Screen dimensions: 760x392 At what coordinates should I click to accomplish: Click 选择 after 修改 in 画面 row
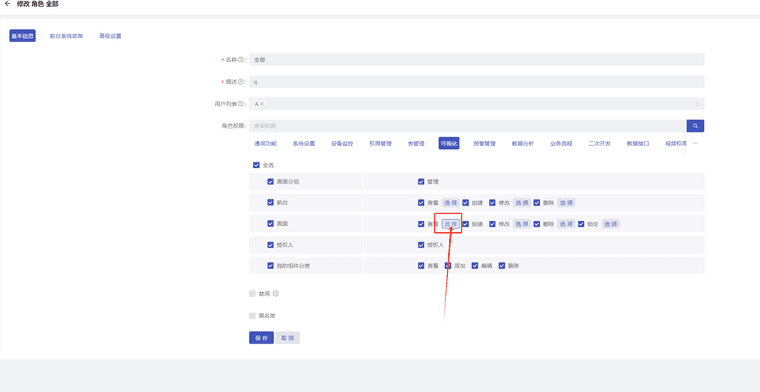[x=522, y=224]
